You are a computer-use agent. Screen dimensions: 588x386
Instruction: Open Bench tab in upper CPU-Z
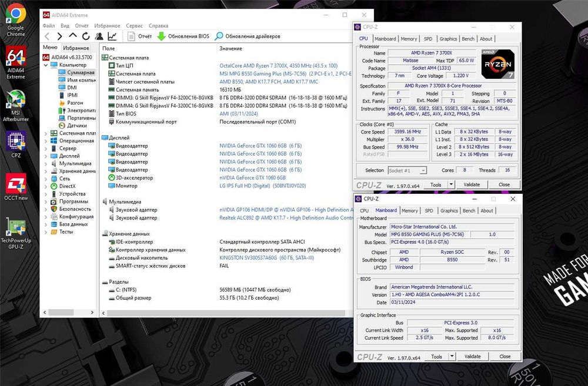468,39
